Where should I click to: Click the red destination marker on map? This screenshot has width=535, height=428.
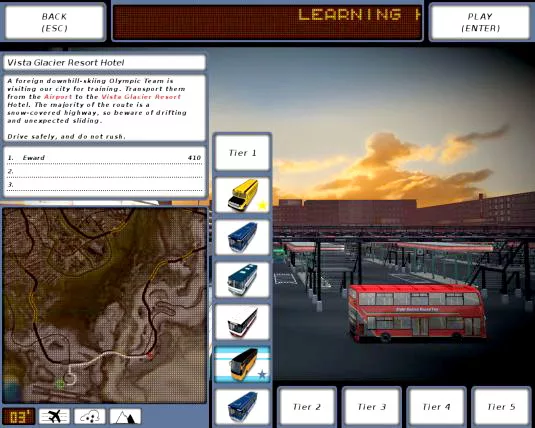pos(150,356)
